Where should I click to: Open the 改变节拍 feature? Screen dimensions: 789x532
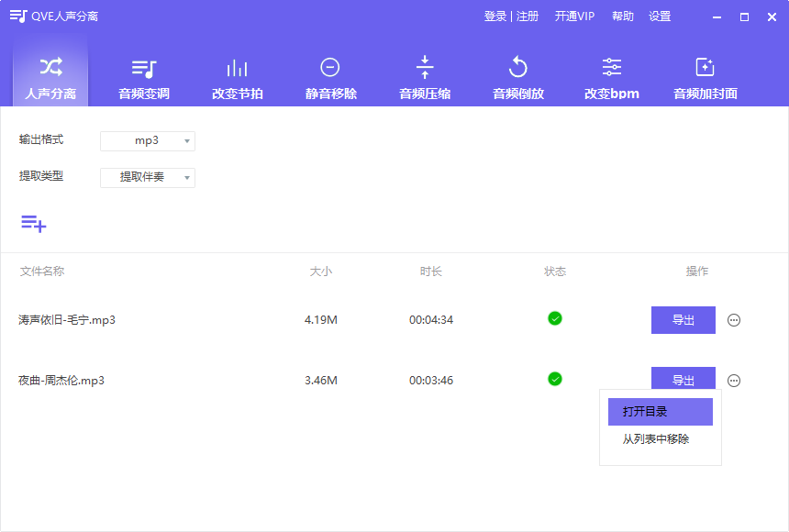click(x=237, y=75)
